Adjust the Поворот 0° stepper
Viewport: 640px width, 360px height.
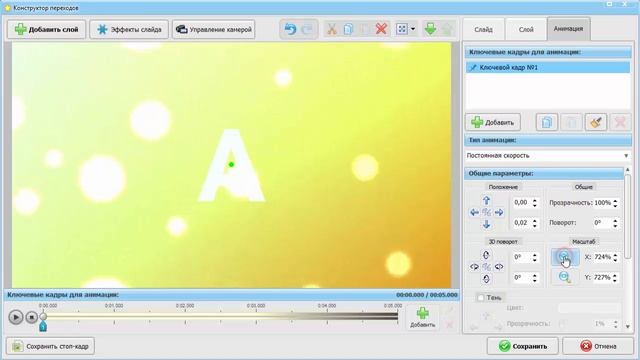pyautogui.click(x=615, y=222)
